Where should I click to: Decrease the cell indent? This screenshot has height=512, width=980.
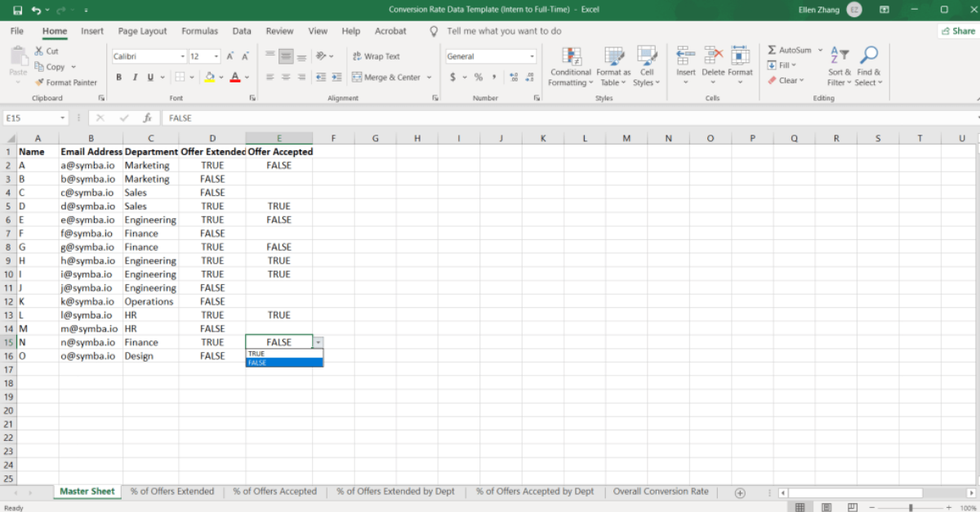point(320,78)
